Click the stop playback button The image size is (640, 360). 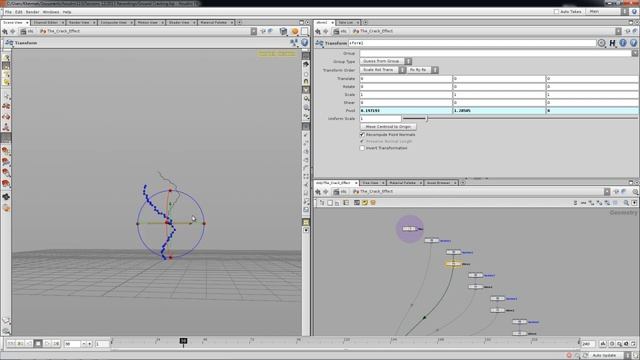point(38,344)
